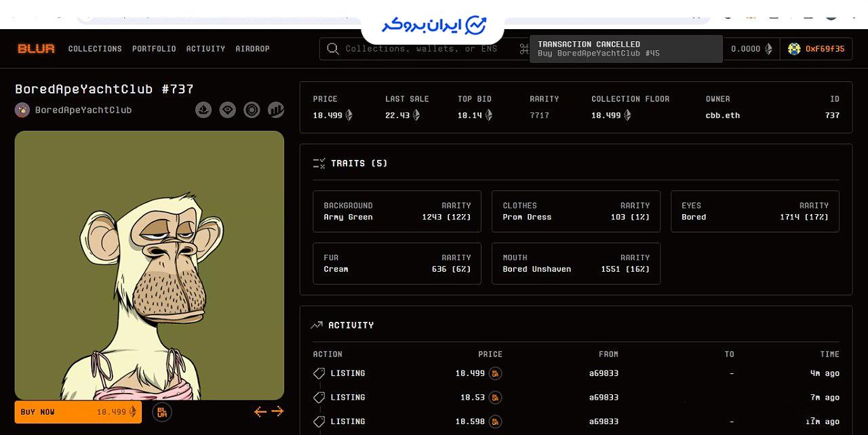Open owner cbb.eth profile link
868x435 pixels.
[x=723, y=115]
